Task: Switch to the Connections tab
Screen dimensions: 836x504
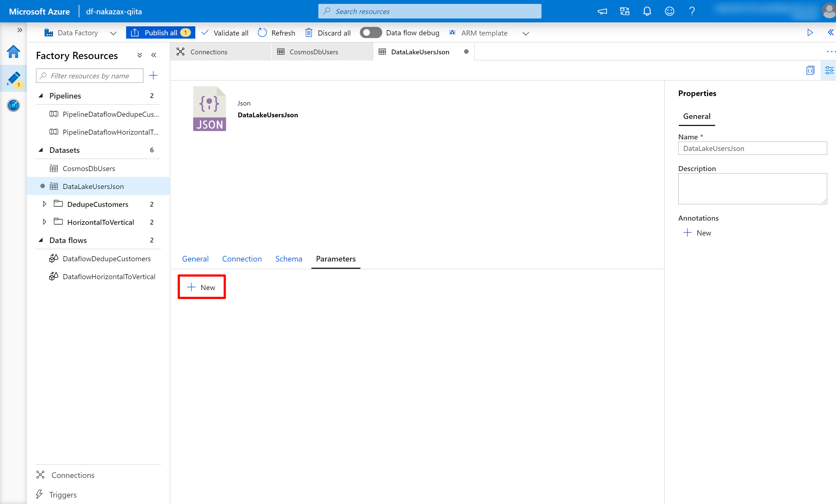Action: pyautogui.click(x=221, y=52)
